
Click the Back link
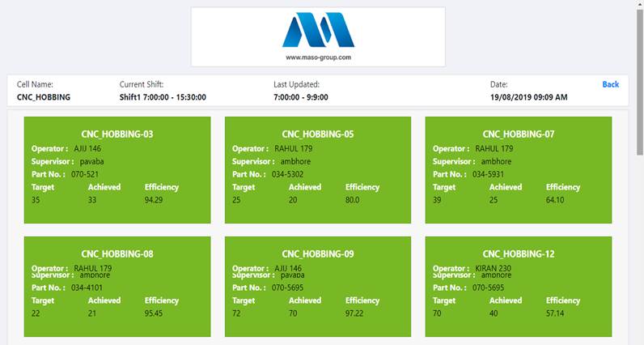[x=610, y=84]
